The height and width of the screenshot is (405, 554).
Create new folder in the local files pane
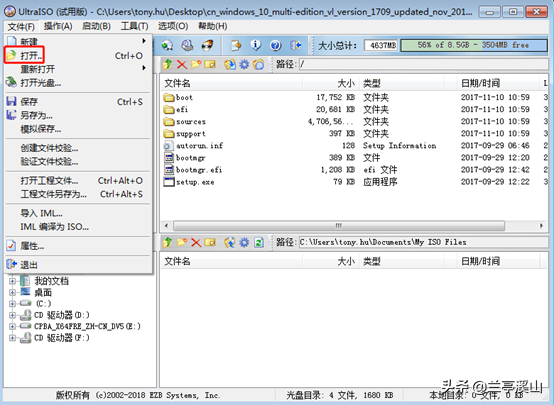click(182, 242)
